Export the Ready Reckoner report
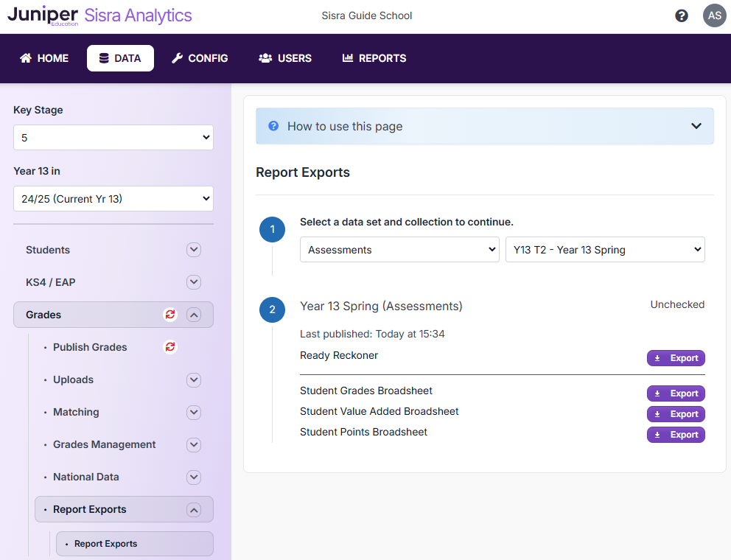This screenshot has height=560, width=731. (676, 358)
